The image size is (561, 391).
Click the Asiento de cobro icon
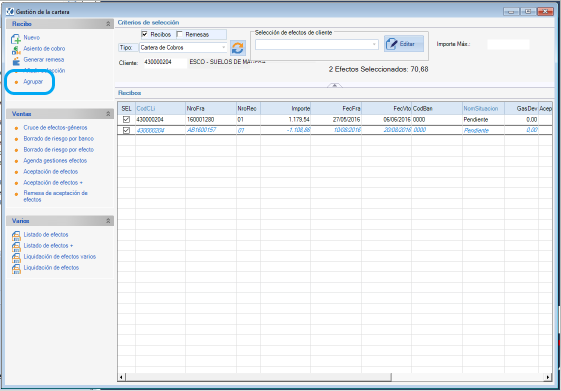16,50
